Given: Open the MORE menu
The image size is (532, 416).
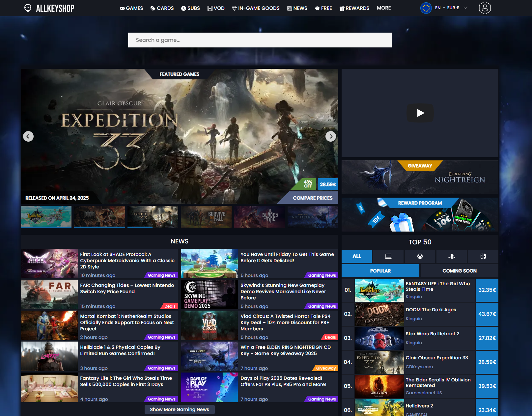Looking at the screenshot, I should click(384, 8).
